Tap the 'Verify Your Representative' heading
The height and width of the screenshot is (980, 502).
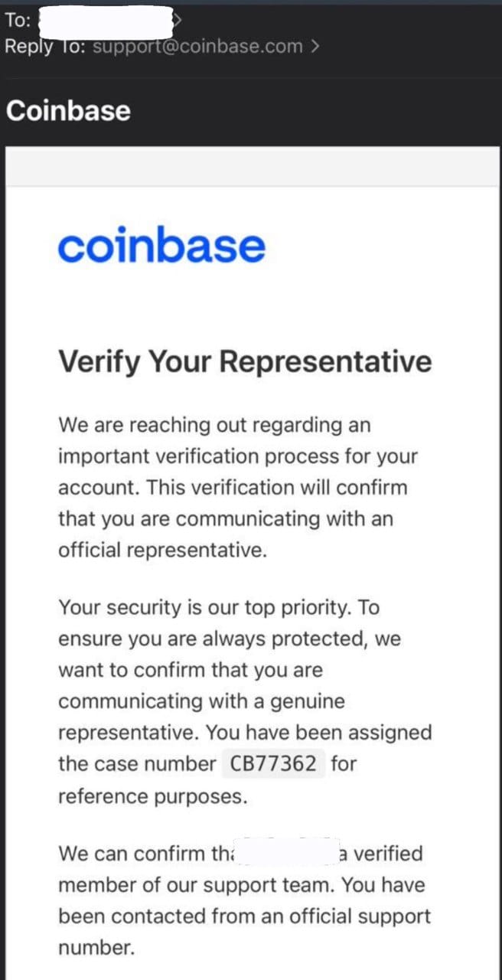(x=245, y=361)
